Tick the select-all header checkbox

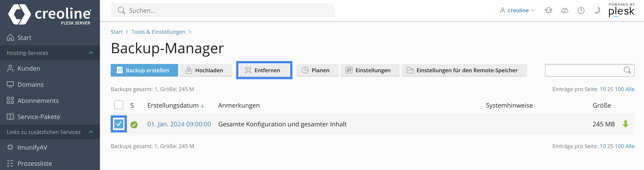click(x=119, y=105)
